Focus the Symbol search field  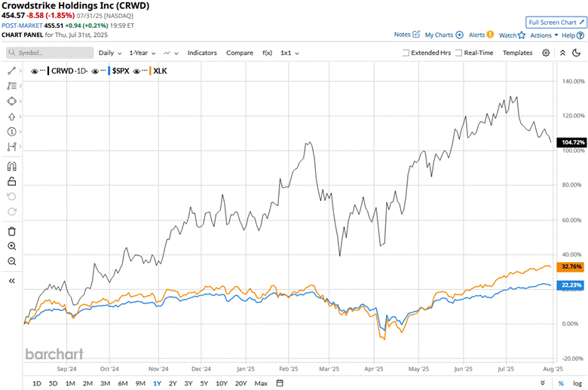(50, 53)
